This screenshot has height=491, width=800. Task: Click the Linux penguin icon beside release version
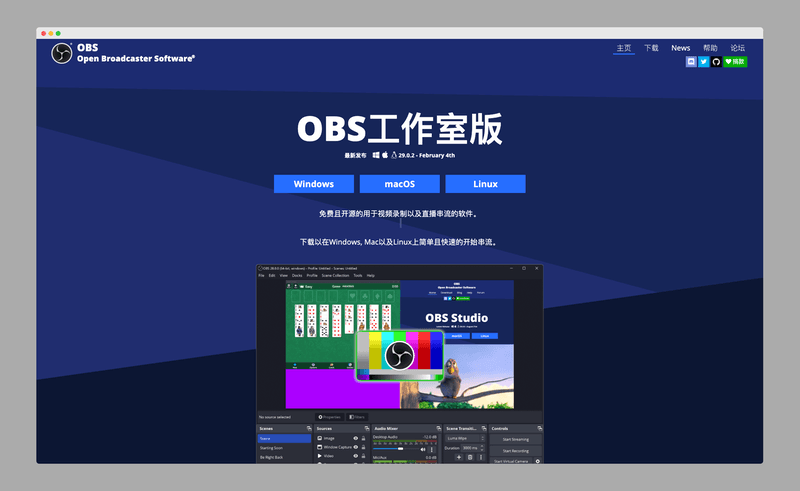point(394,155)
